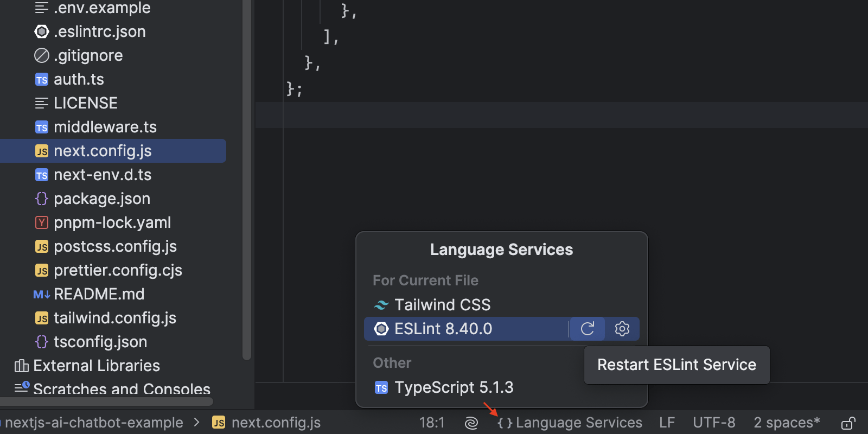The image size is (868, 434).
Task: Select ESLint 8.40.0 in Language Services
Action: [x=443, y=329]
